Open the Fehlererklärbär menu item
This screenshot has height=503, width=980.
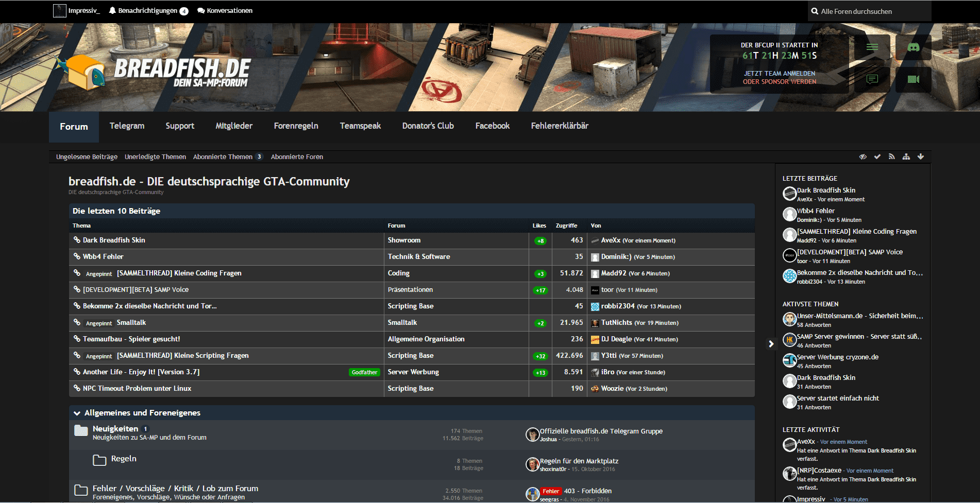[560, 126]
